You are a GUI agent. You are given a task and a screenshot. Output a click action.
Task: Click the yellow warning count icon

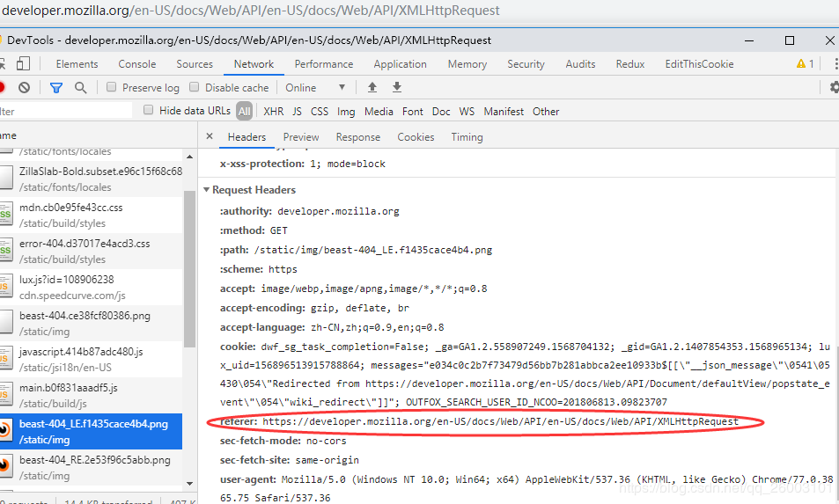click(x=805, y=64)
